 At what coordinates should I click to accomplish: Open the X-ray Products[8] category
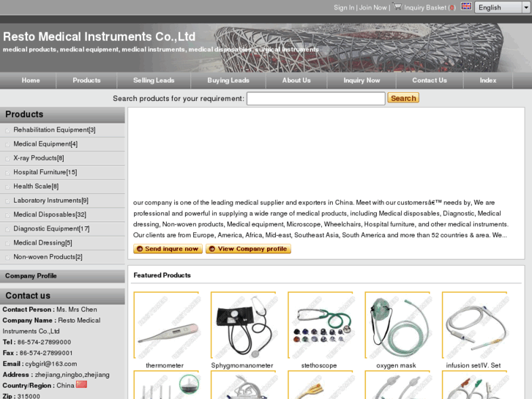(x=39, y=158)
